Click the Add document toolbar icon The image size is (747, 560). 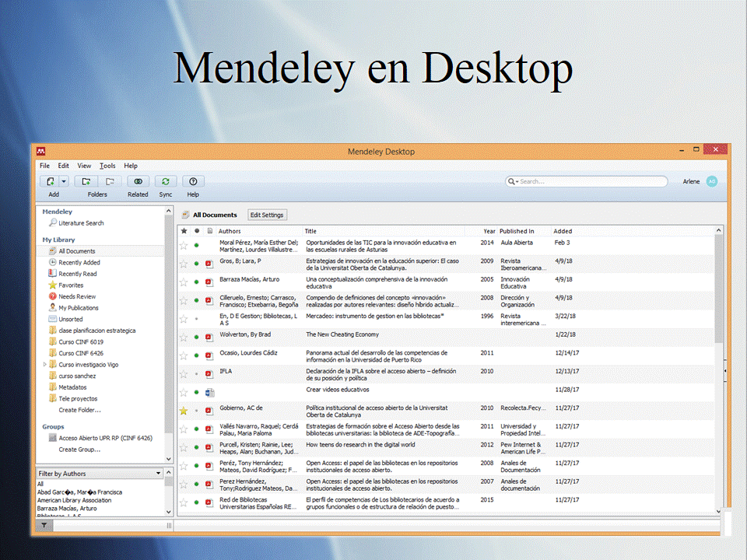pos(51,181)
